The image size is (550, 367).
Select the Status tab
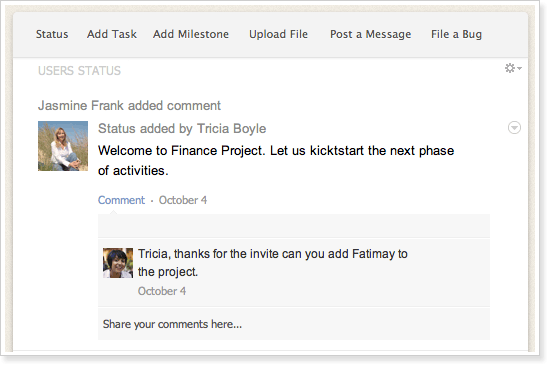tap(52, 34)
